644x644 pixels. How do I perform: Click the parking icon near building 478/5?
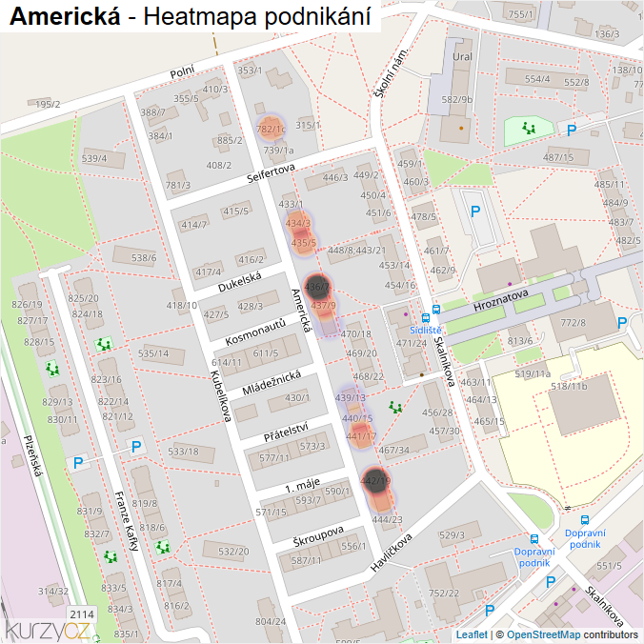click(x=475, y=211)
